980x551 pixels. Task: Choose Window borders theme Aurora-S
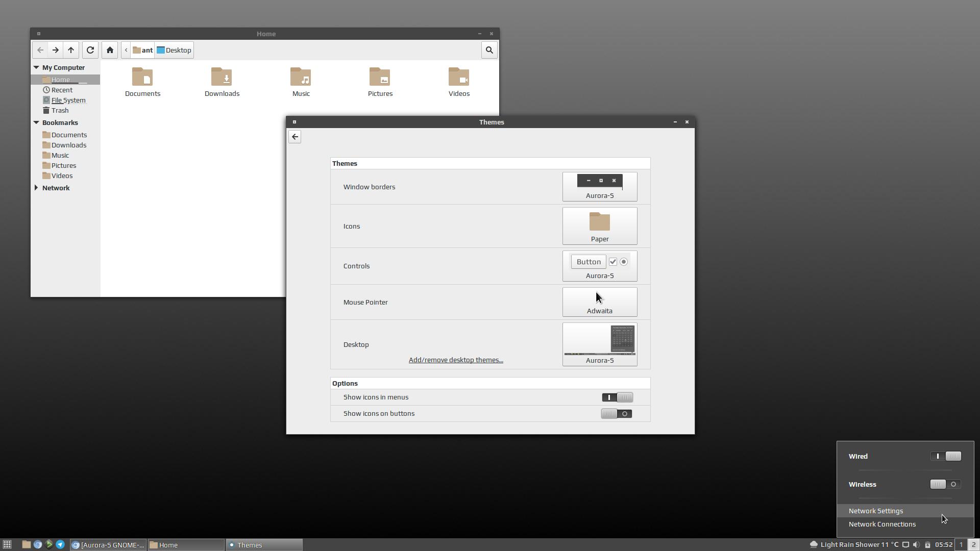(600, 187)
